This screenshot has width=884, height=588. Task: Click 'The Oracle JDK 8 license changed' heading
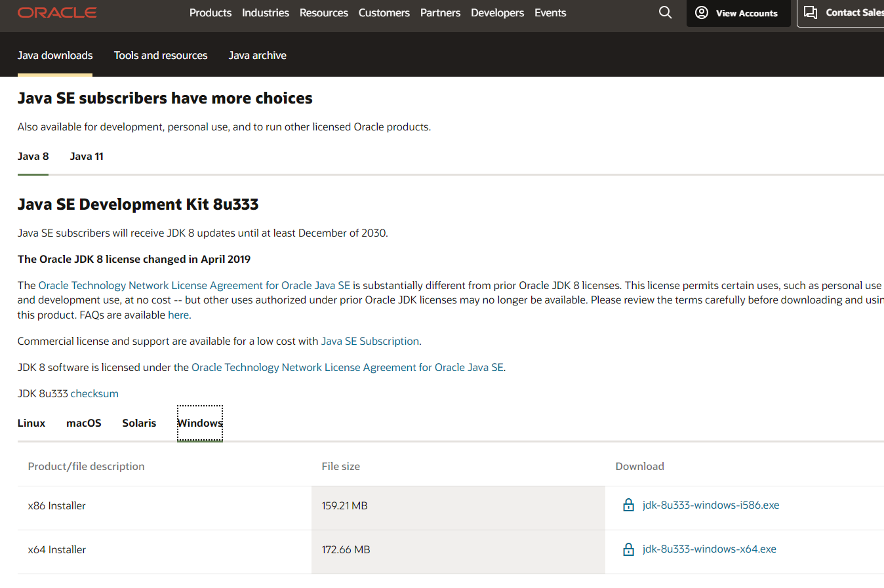[134, 259]
